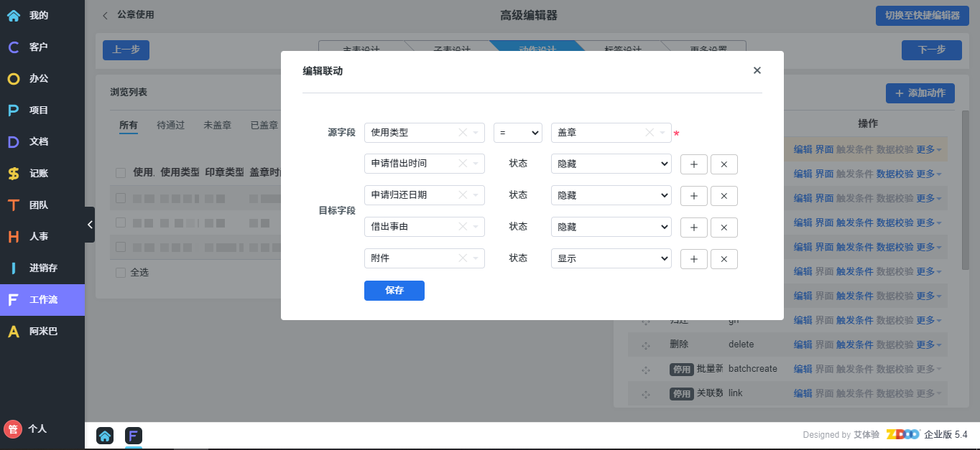Expand the 使用类型 source field selector
The height and width of the screenshot is (450, 980).
pyautogui.click(x=476, y=133)
